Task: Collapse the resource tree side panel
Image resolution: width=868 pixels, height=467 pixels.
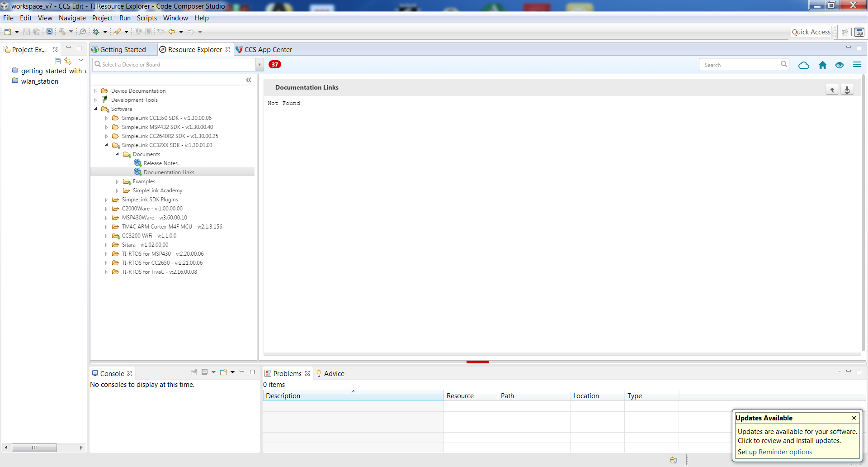Action: pos(249,80)
